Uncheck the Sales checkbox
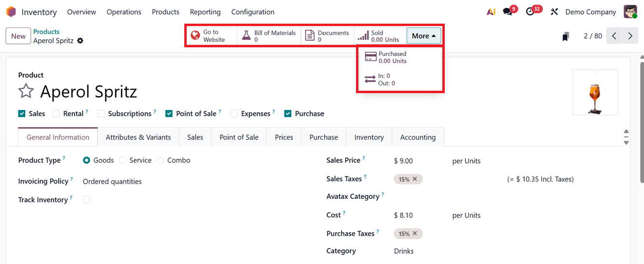 [22, 113]
